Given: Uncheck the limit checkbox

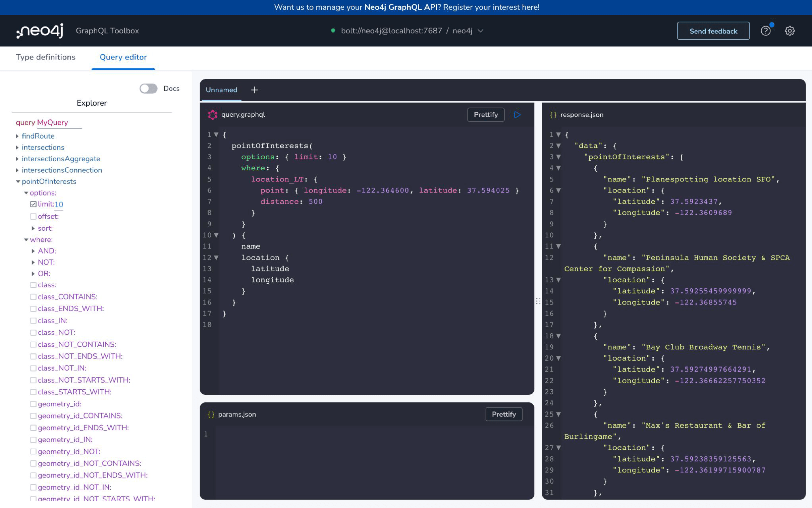Looking at the screenshot, I should 33,204.
